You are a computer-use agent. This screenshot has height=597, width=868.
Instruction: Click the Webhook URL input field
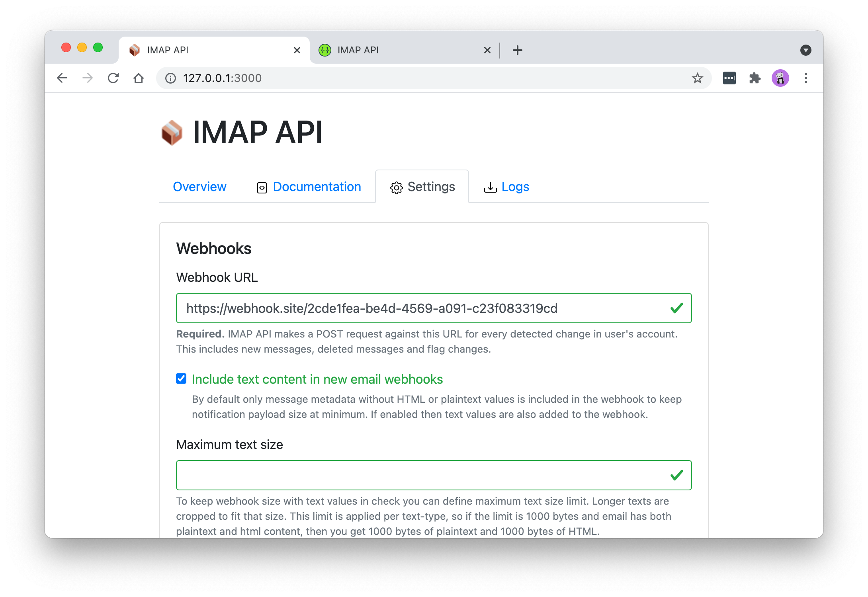398,308
